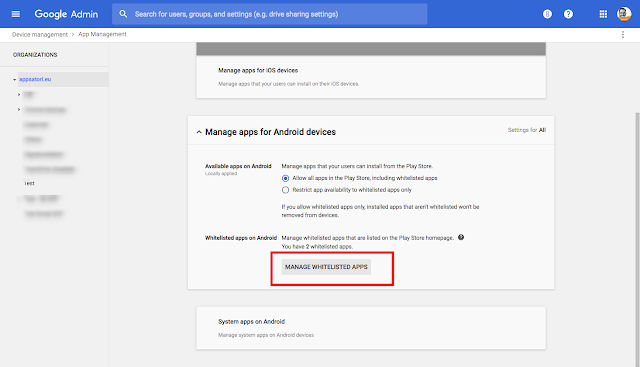The height and width of the screenshot is (367, 640).
Task: Open System apps on Android card
Action: point(371,328)
